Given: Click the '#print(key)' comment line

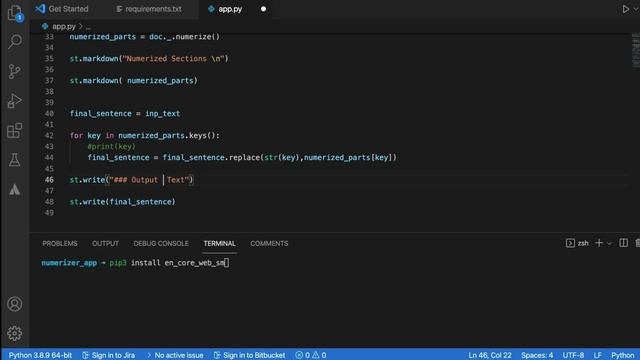Looking at the screenshot, I should [x=111, y=147].
